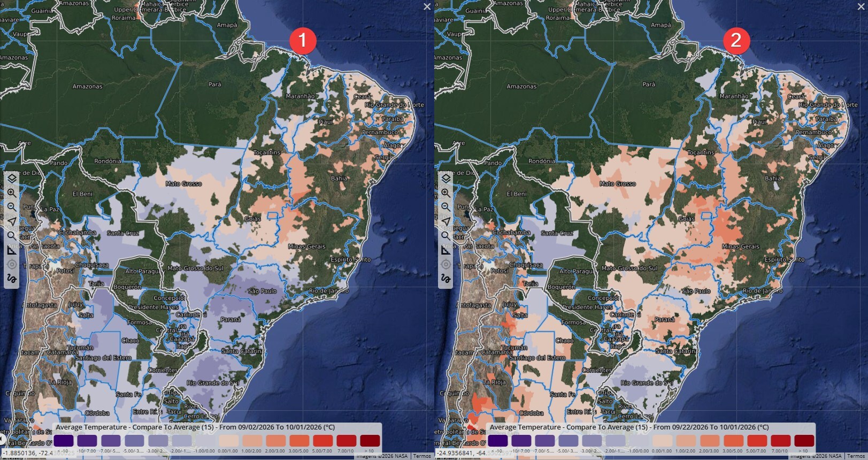Open the Termos link on right map

856,456
